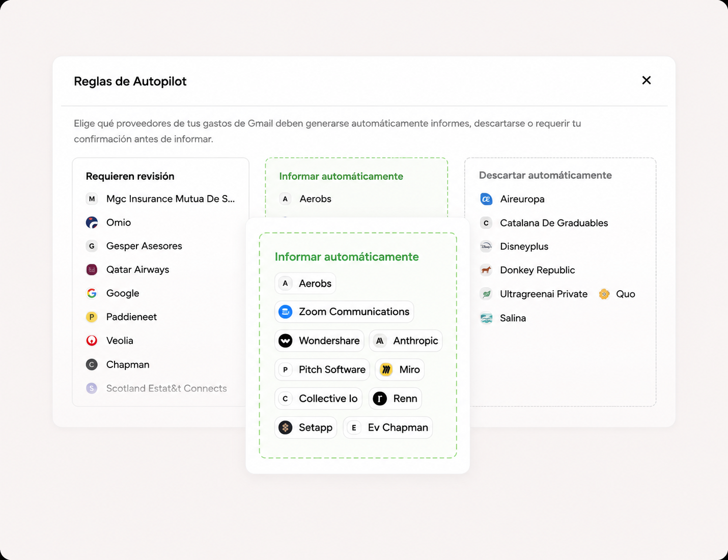The width and height of the screenshot is (728, 560).
Task: Close the Reglas de Autopilot dialog
Action: pos(647,80)
